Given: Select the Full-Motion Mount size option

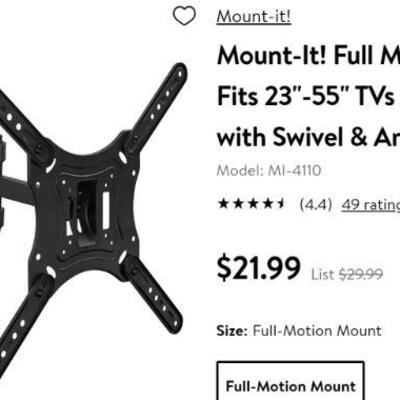Looking at the screenshot, I should (x=291, y=381).
